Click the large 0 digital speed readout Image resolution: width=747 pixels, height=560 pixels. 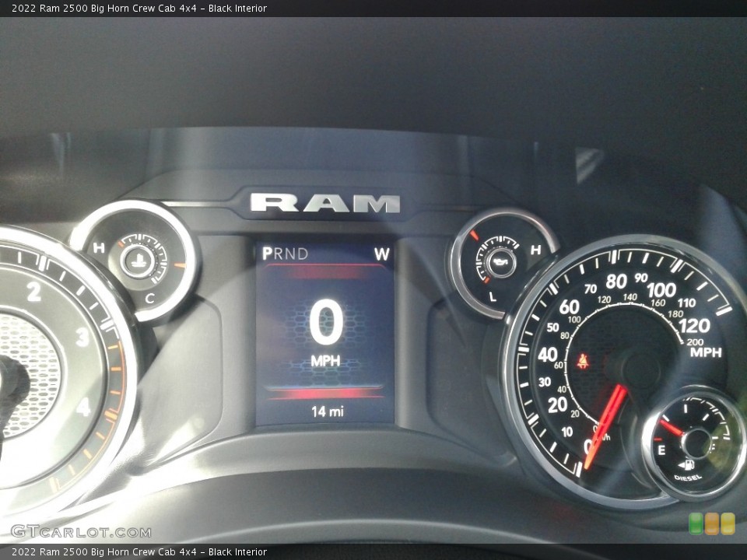point(326,324)
